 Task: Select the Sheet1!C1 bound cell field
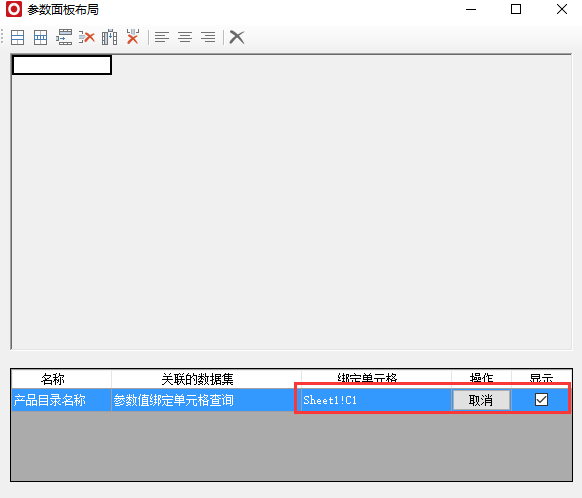(x=376, y=400)
